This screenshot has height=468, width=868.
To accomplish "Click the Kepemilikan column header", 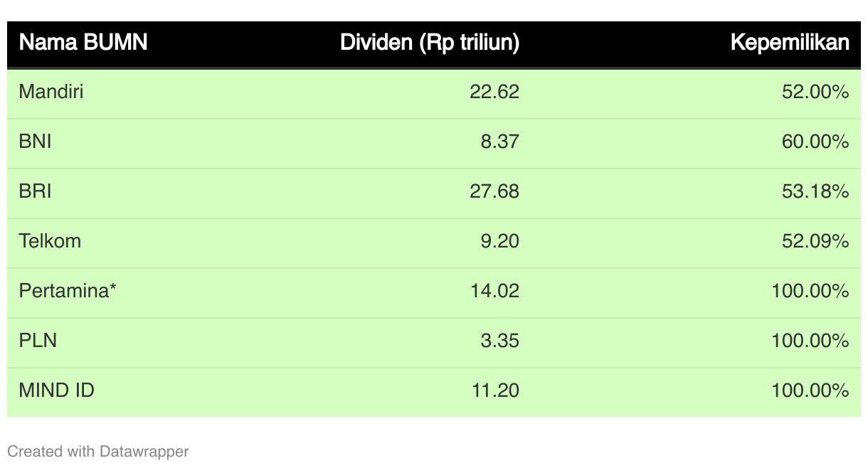I will click(x=790, y=43).
